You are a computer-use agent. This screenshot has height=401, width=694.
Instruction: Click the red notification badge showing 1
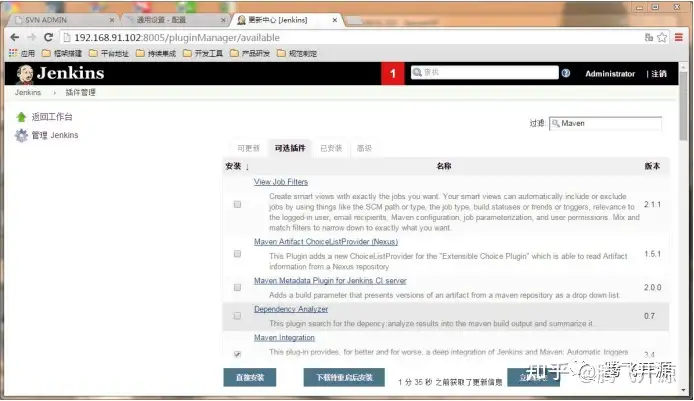point(393,73)
